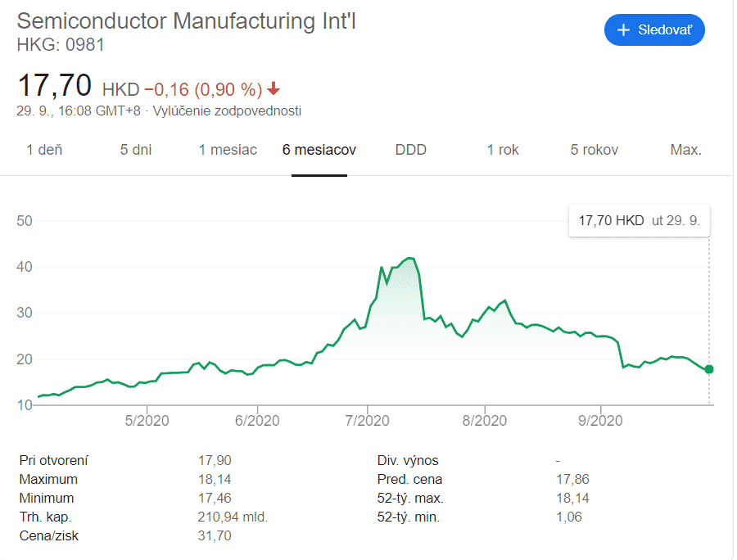Viewport: 737px width, 560px height.
Task: Click the green endpoint dot on the chart line
Action: click(709, 369)
